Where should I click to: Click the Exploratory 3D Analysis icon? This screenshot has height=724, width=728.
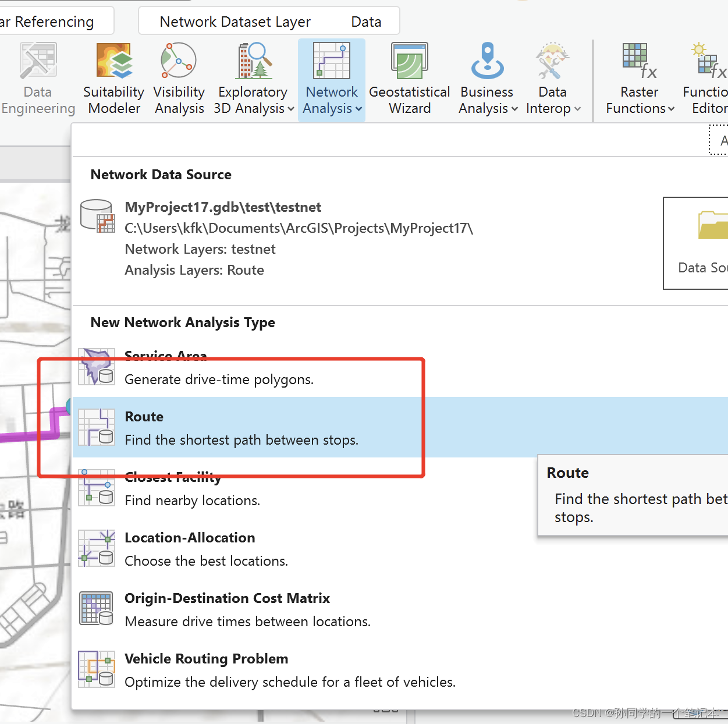[x=254, y=61]
